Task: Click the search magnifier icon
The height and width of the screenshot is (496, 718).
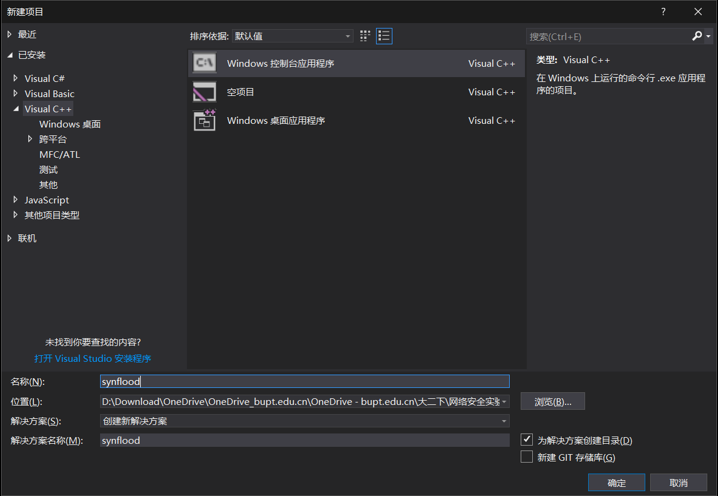Action: coord(697,36)
